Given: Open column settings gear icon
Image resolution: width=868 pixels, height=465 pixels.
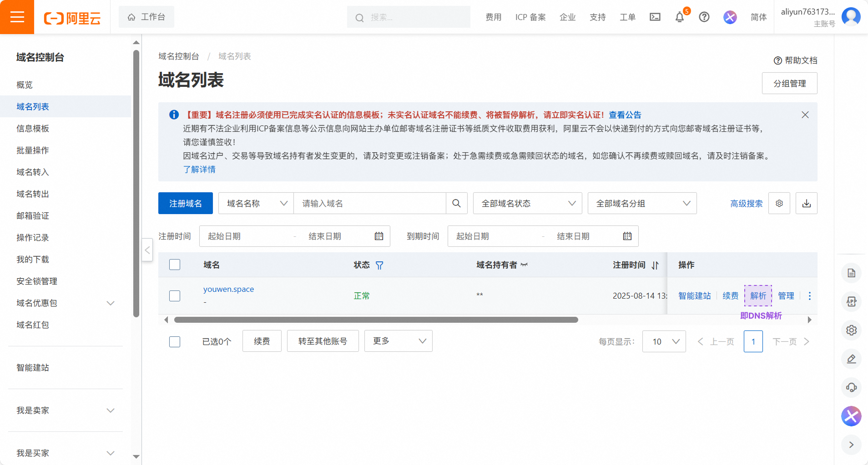Looking at the screenshot, I should point(779,203).
